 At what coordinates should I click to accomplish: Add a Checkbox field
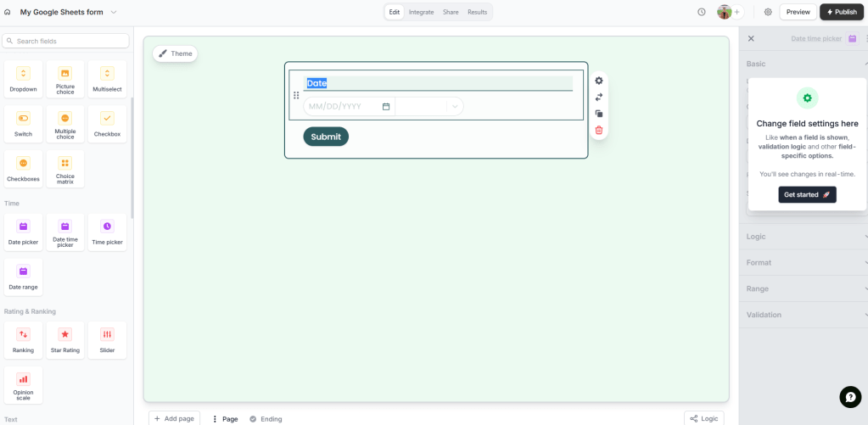click(x=107, y=124)
